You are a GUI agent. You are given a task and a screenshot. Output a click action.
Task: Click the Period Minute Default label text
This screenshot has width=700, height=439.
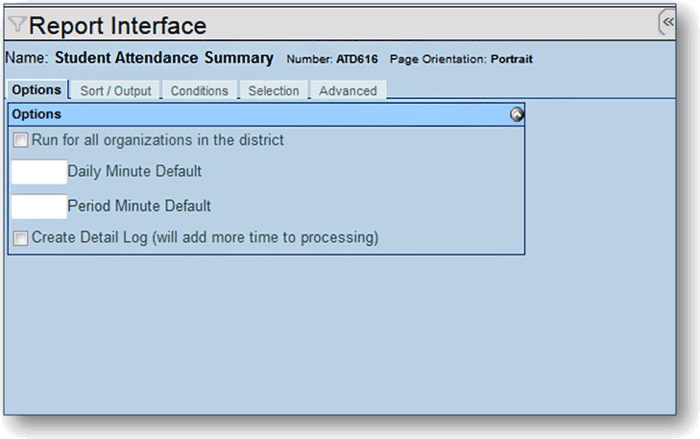point(139,206)
